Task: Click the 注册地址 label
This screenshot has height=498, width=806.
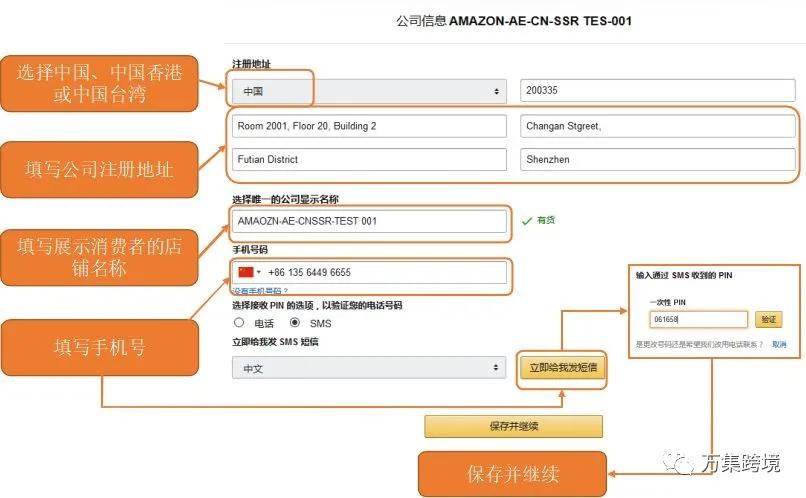Action: click(x=251, y=64)
